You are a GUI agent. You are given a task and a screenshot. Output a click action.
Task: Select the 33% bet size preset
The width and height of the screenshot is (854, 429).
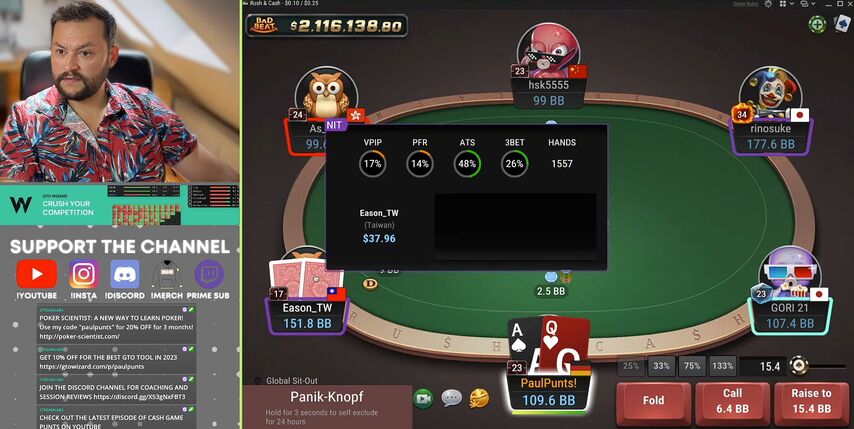661,366
